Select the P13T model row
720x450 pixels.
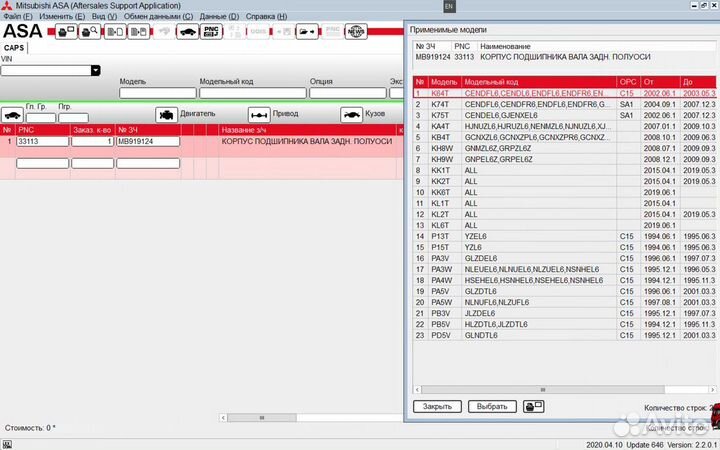point(564,236)
